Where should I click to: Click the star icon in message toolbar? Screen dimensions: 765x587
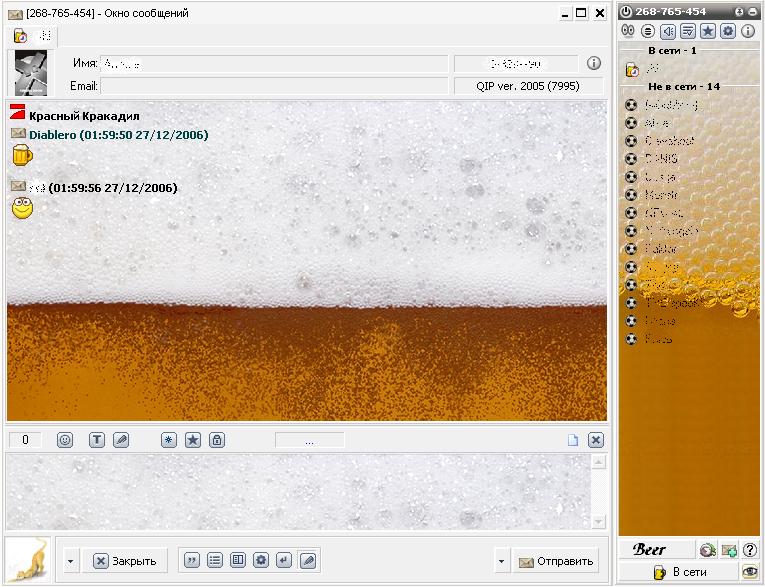pyautogui.click(x=193, y=440)
